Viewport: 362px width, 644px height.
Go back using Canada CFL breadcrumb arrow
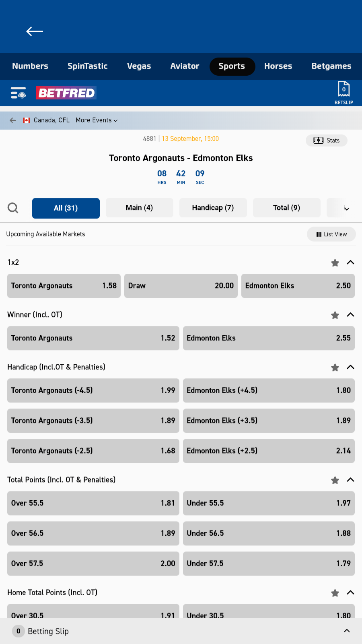tap(13, 120)
